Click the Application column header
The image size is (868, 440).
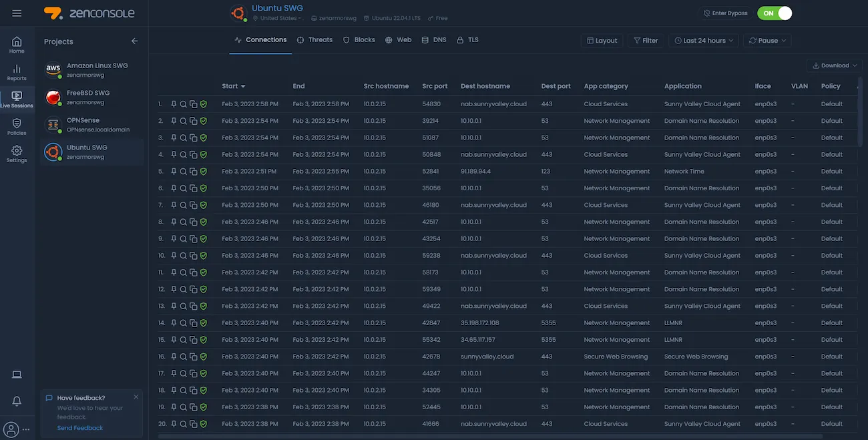(683, 86)
